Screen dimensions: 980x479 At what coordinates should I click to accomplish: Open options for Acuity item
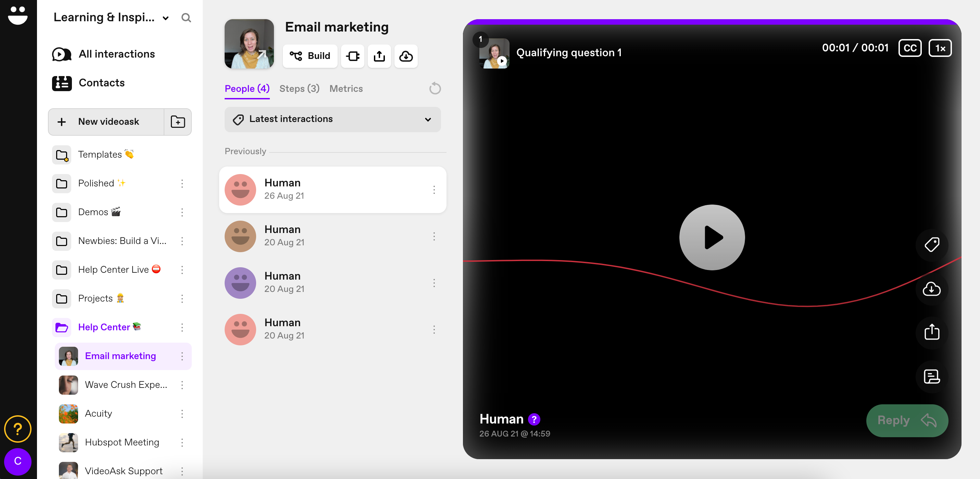[x=182, y=414]
